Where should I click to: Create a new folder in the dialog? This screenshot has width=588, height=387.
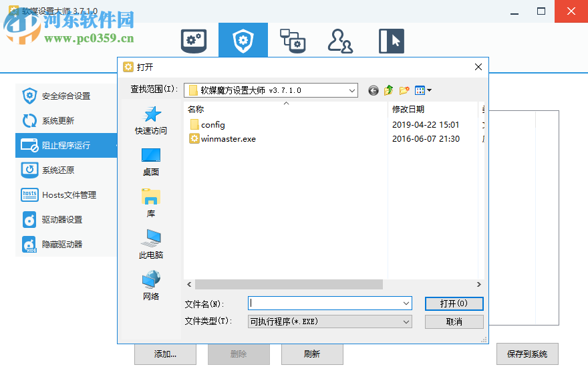tap(403, 90)
